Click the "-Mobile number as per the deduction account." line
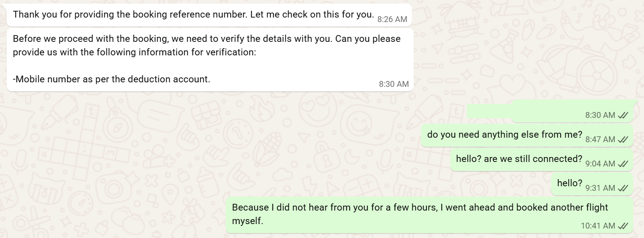This screenshot has width=644, height=238. [x=111, y=79]
